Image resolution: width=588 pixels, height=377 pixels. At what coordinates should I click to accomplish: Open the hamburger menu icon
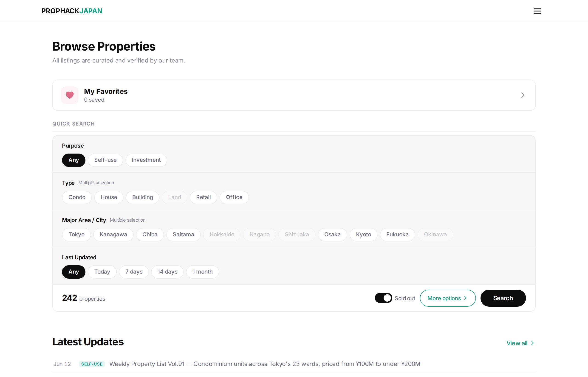click(537, 11)
